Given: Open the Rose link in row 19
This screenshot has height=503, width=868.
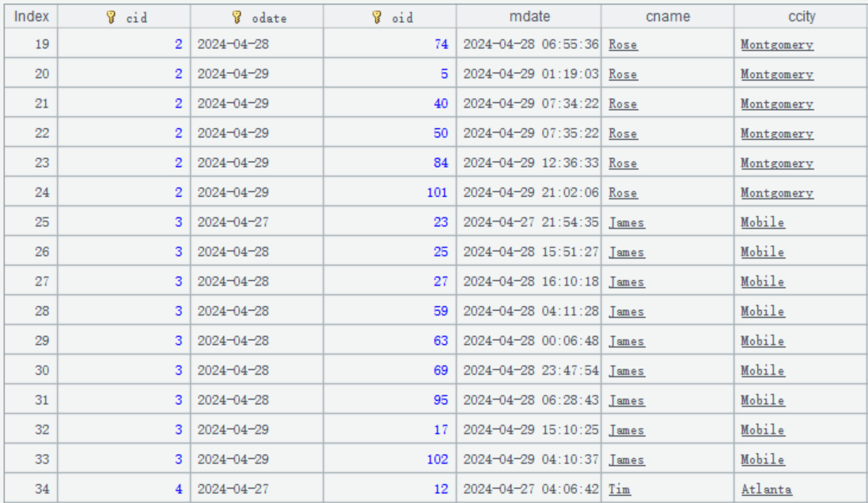Looking at the screenshot, I should click(x=623, y=44).
